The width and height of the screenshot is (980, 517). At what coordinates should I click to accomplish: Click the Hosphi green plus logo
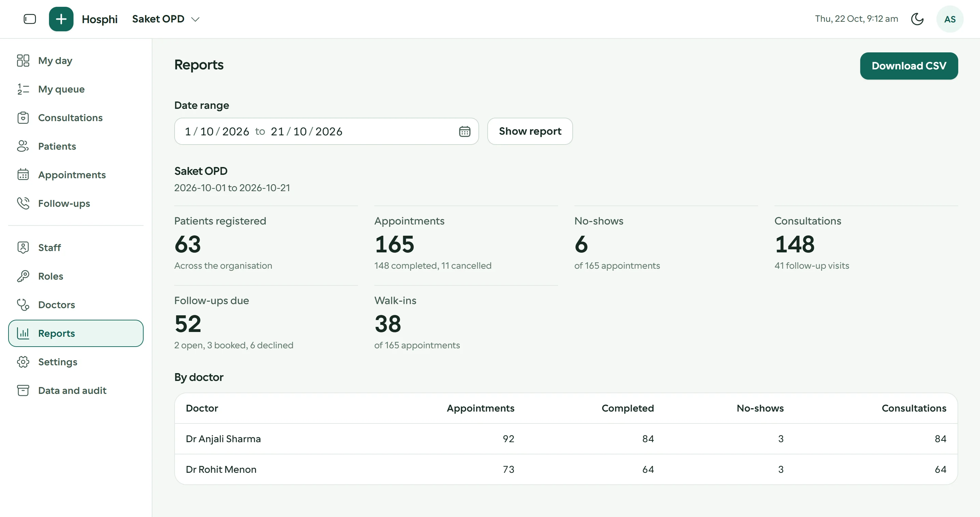[61, 19]
